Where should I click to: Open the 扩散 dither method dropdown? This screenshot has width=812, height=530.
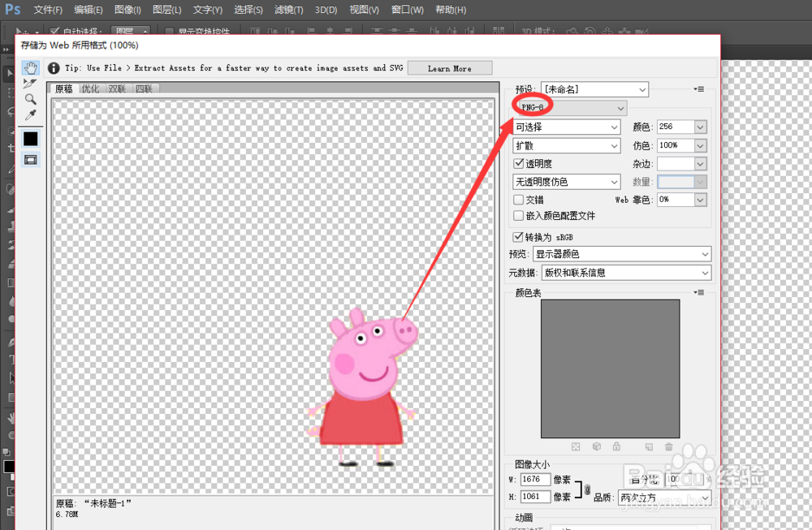click(x=567, y=146)
